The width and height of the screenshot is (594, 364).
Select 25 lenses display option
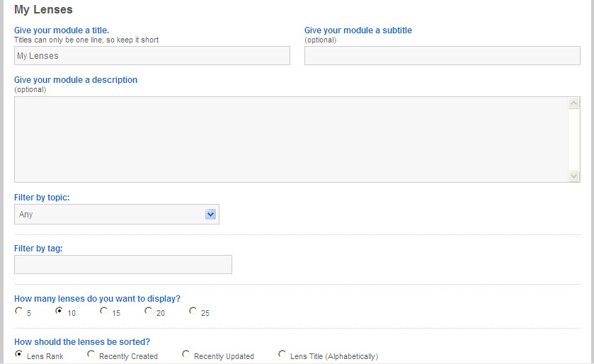pos(193,311)
